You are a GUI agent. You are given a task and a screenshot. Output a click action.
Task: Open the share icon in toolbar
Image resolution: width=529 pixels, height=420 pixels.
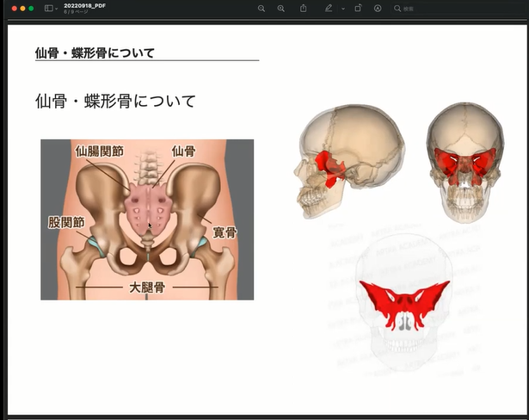click(x=304, y=8)
